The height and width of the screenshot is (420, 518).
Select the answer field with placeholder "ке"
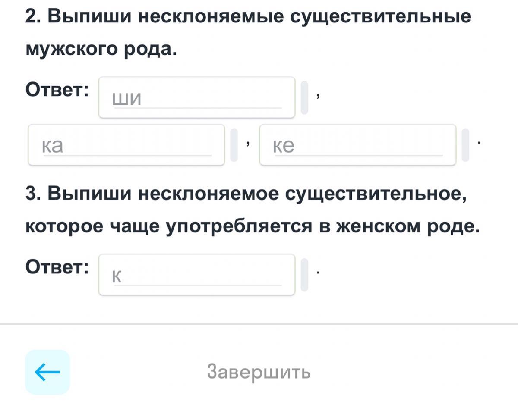coord(357,145)
